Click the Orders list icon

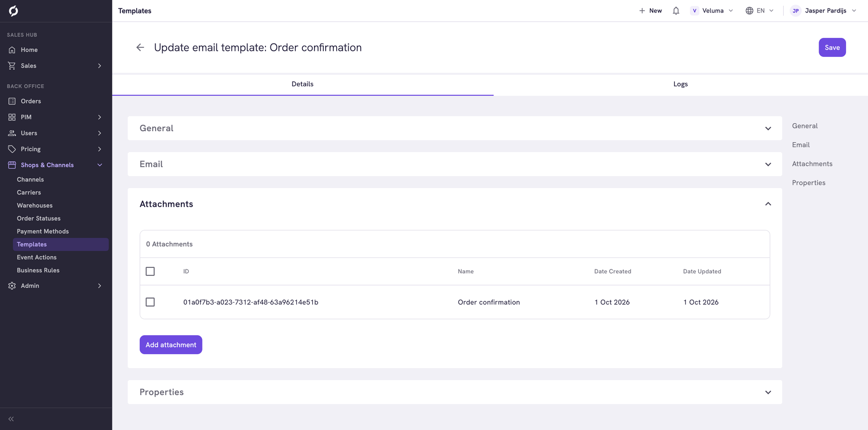(x=12, y=101)
